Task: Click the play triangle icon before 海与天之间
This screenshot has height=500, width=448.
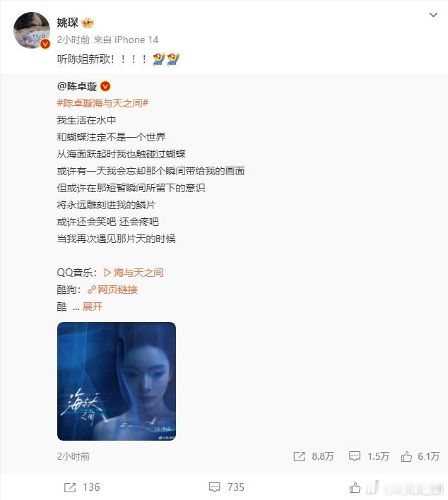Action: click(107, 273)
